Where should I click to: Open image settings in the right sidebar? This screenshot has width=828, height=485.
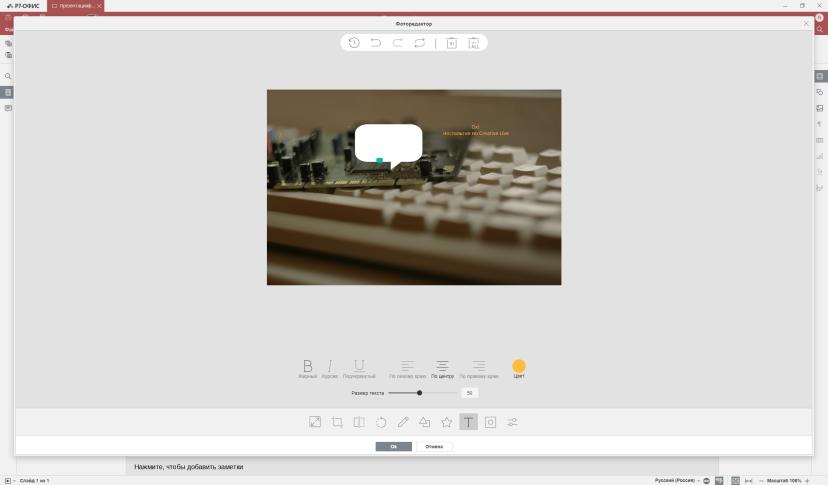pos(820,108)
